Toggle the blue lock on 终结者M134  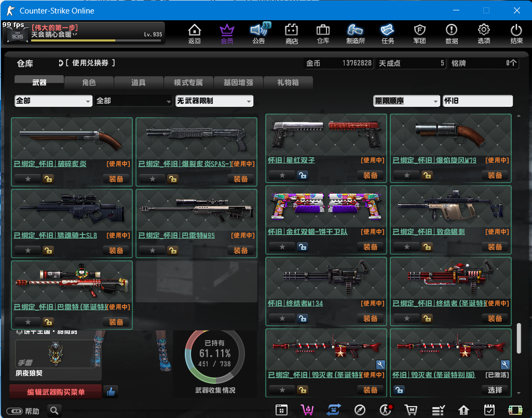pos(303,318)
